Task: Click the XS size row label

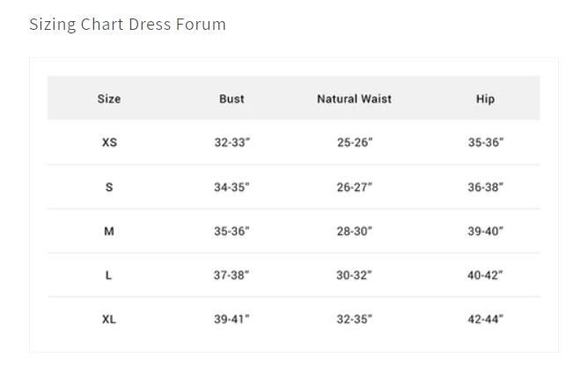Action: pyautogui.click(x=109, y=142)
